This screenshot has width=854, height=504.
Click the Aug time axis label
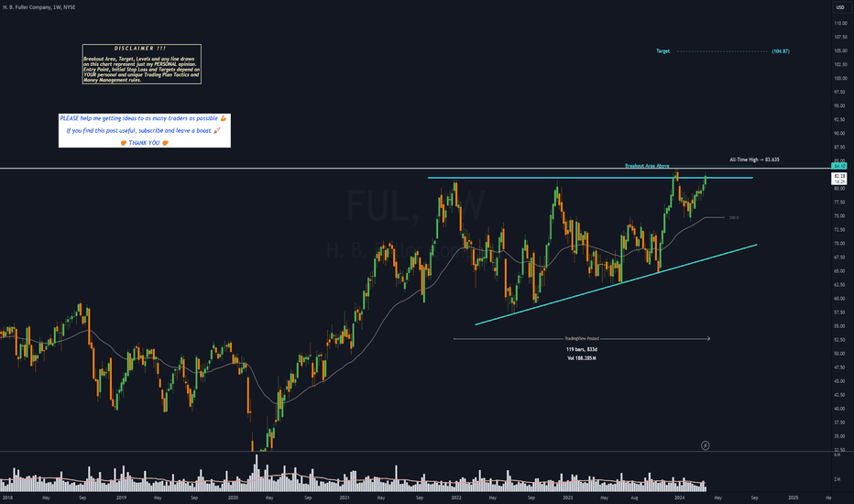[634, 498]
